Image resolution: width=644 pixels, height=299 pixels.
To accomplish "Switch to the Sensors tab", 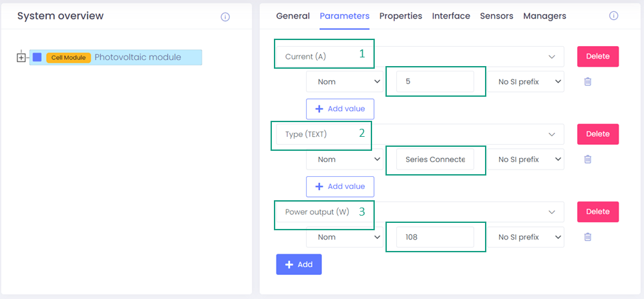I will (x=496, y=16).
